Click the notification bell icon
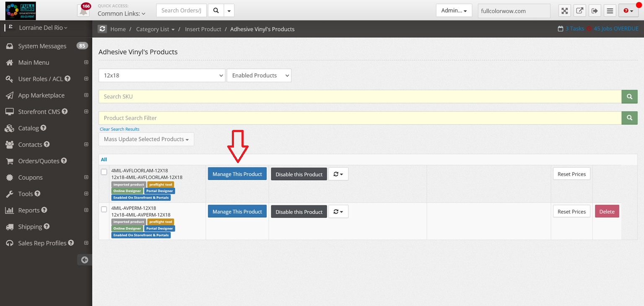 [83, 10]
